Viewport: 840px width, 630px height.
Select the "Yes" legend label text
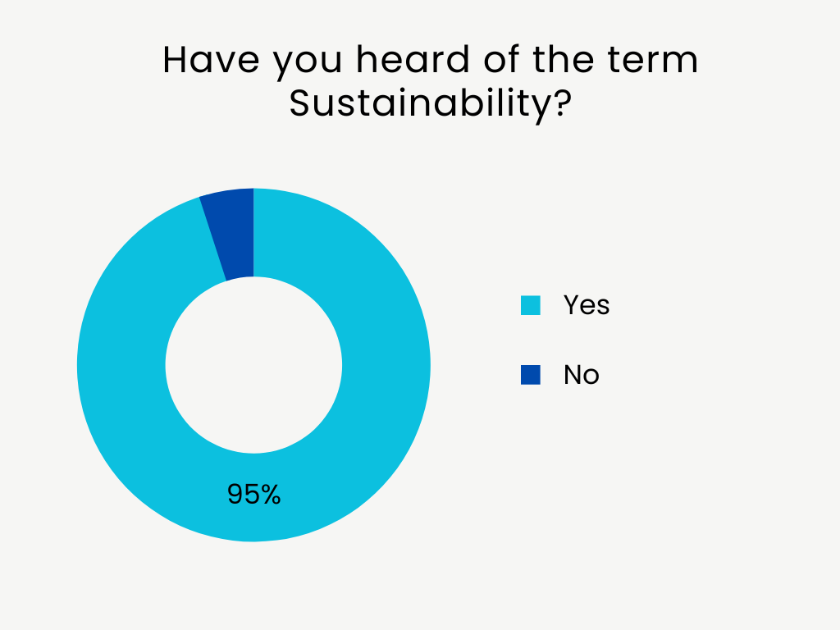pos(587,305)
